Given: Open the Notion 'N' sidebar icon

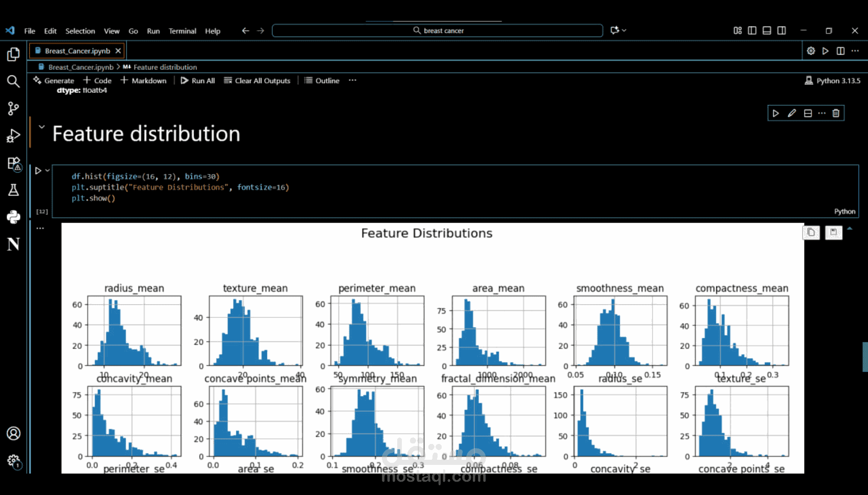Looking at the screenshot, I should [13, 244].
